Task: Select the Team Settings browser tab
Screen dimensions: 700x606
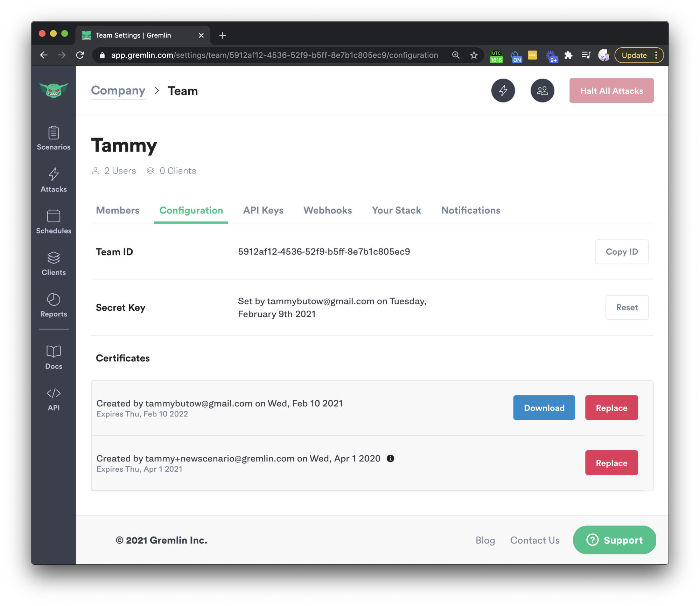Action: point(143,35)
